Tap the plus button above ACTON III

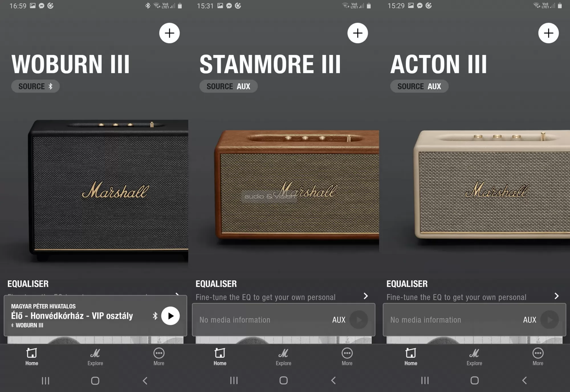[548, 33]
